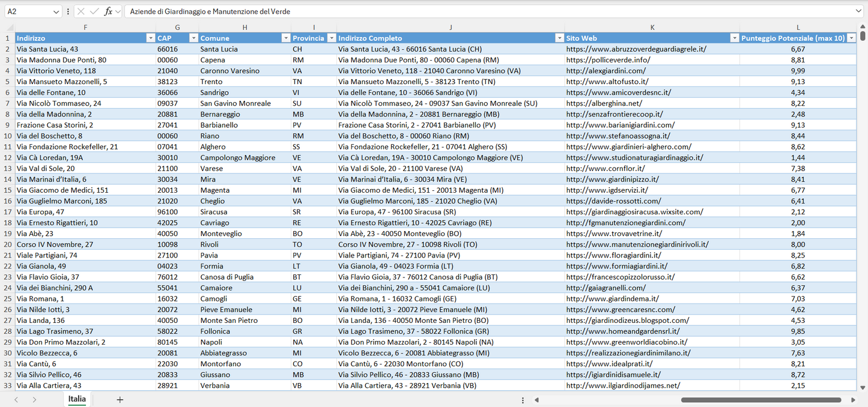868x407 pixels.
Task: Open the Punteggio Potenziale filter dropdown
Action: (851, 38)
